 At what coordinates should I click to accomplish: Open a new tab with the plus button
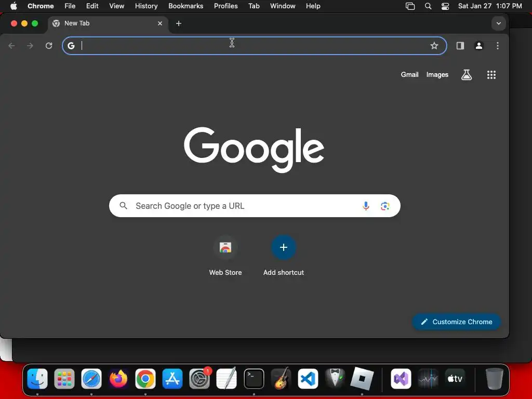click(179, 23)
